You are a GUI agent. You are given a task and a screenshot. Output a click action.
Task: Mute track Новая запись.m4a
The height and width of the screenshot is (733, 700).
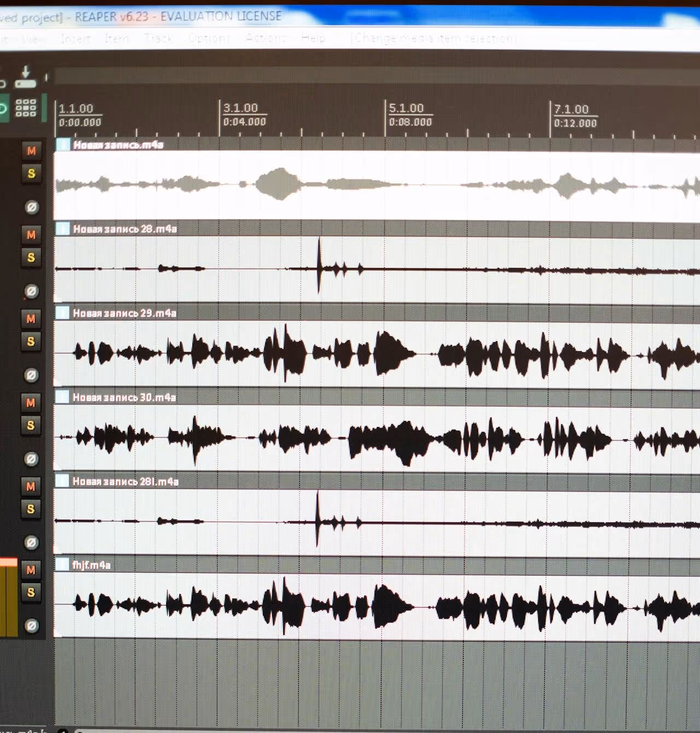point(31,151)
